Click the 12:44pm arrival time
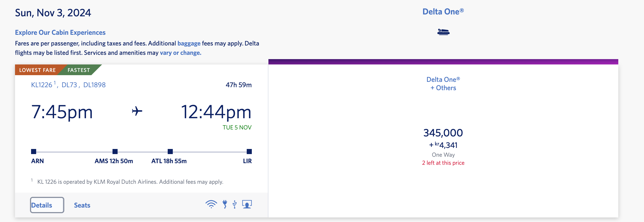 216,112
